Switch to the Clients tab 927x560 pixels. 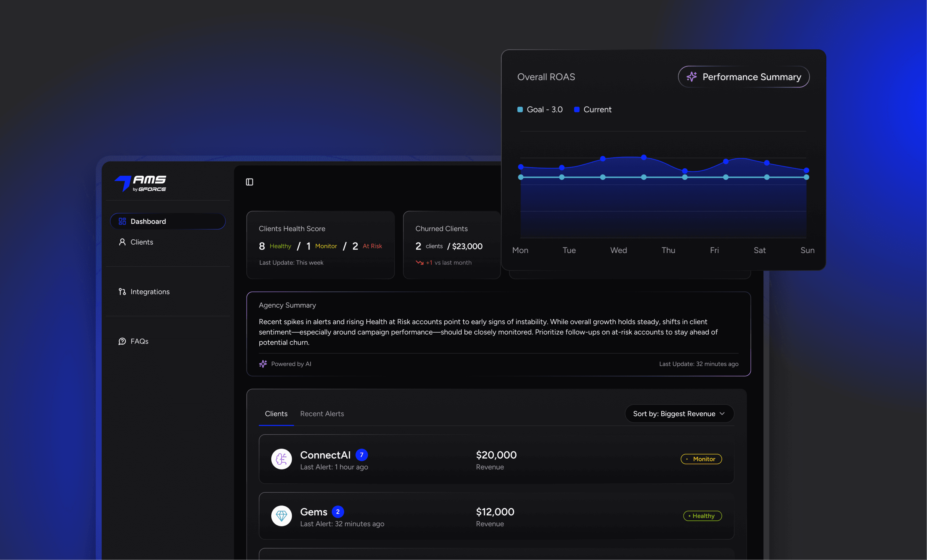[276, 414]
